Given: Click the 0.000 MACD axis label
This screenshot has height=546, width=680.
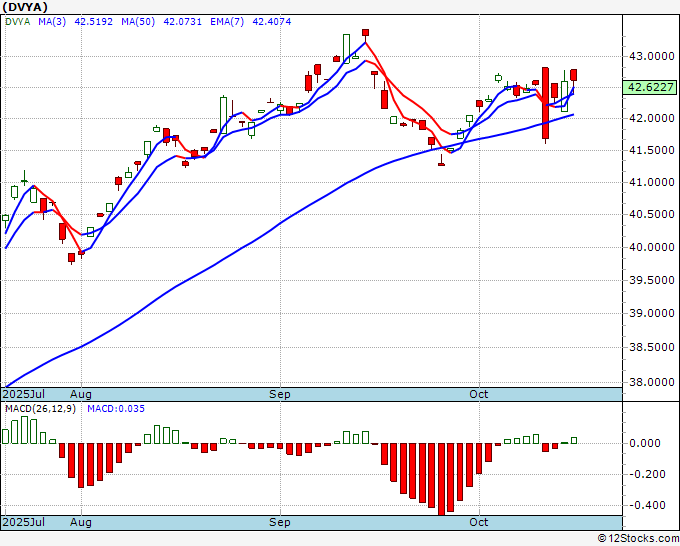Looking at the screenshot, I should tap(644, 443).
